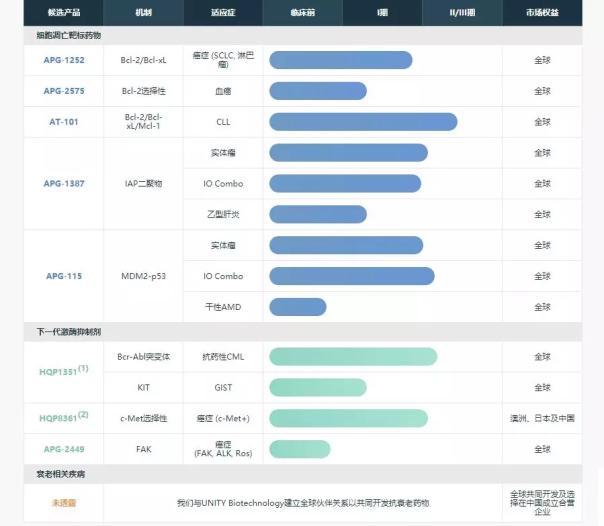Click the Bcl-2/Bcl-xL/Mcl-1 mechanism cell
This screenshot has height=526, width=604.
143,122
